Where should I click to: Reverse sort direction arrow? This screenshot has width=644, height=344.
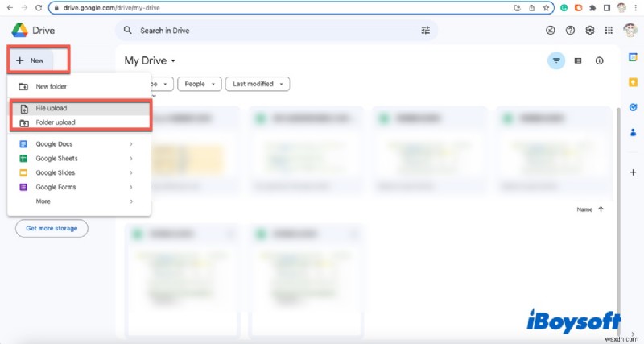point(601,209)
